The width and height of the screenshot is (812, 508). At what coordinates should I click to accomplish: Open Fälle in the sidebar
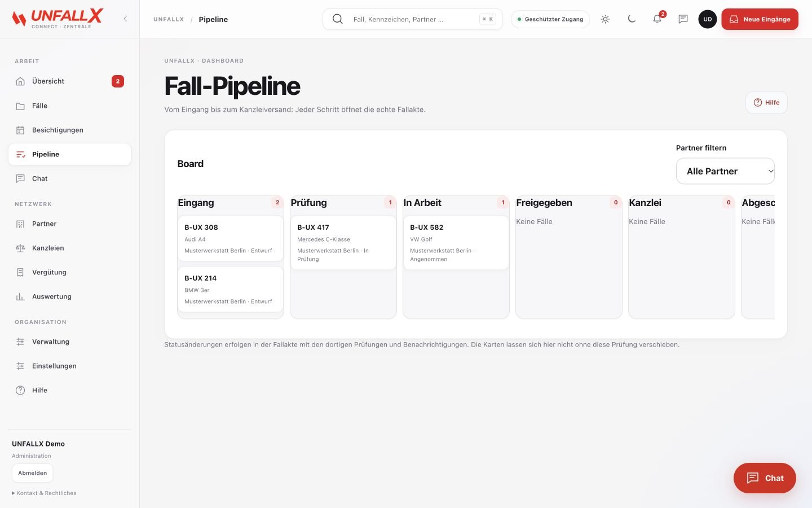click(69, 106)
